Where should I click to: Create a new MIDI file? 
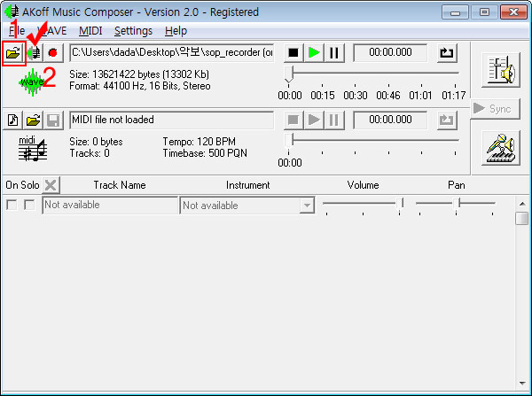coord(13,120)
